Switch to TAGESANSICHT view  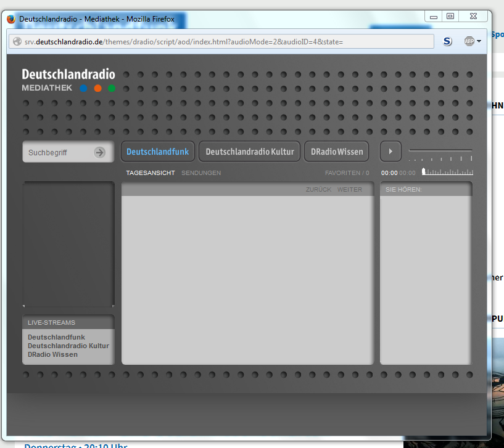(x=151, y=173)
